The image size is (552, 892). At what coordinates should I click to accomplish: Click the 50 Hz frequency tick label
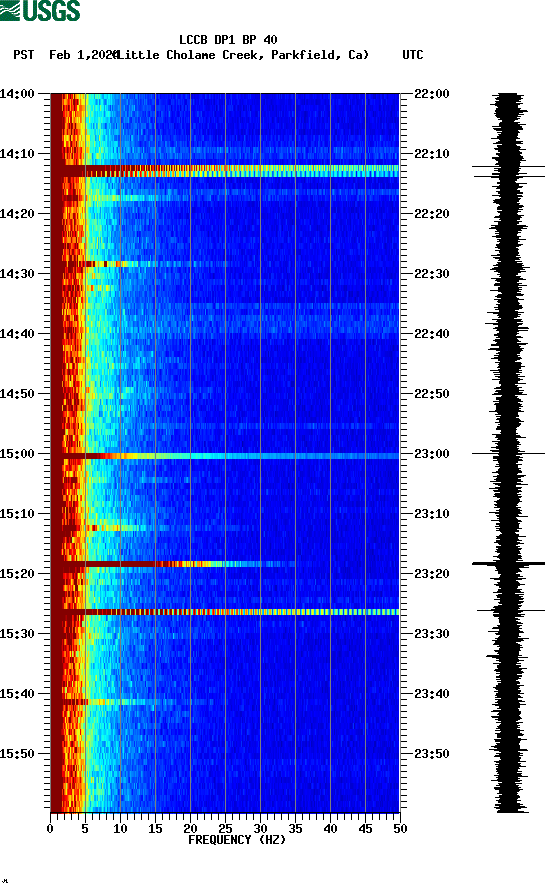(400, 829)
